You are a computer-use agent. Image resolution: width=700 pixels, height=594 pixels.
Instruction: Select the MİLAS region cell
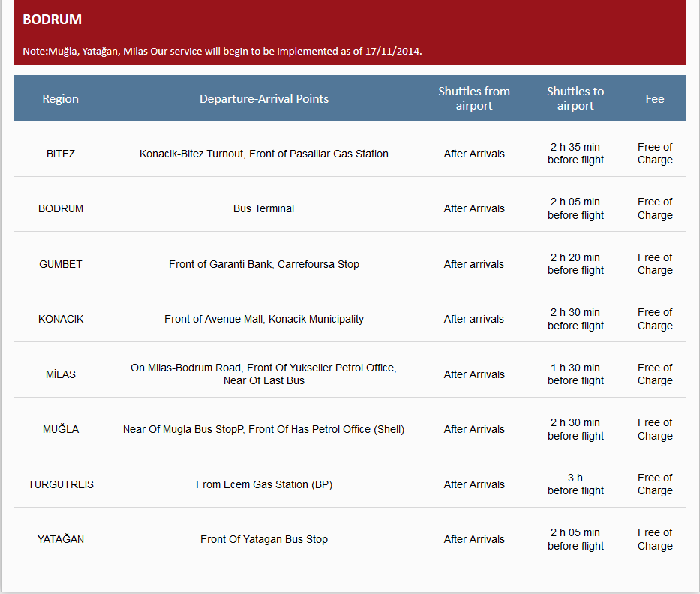pyautogui.click(x=61, y=374)
